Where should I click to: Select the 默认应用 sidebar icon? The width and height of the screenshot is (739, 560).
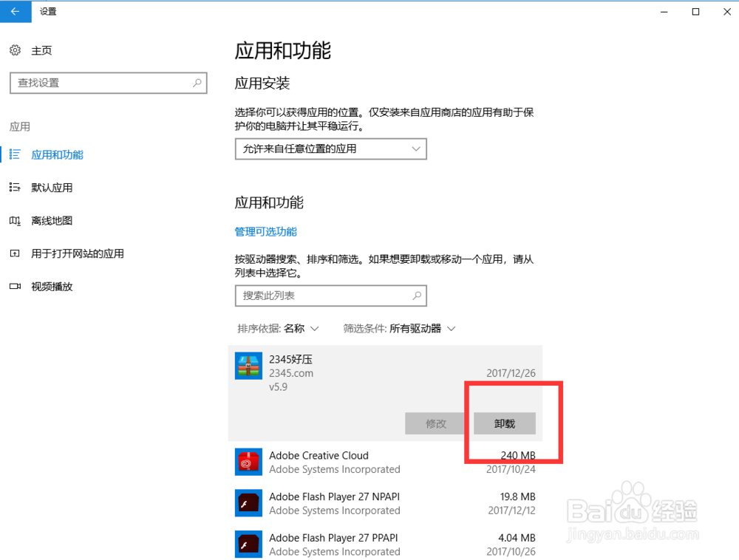(15, 188)
